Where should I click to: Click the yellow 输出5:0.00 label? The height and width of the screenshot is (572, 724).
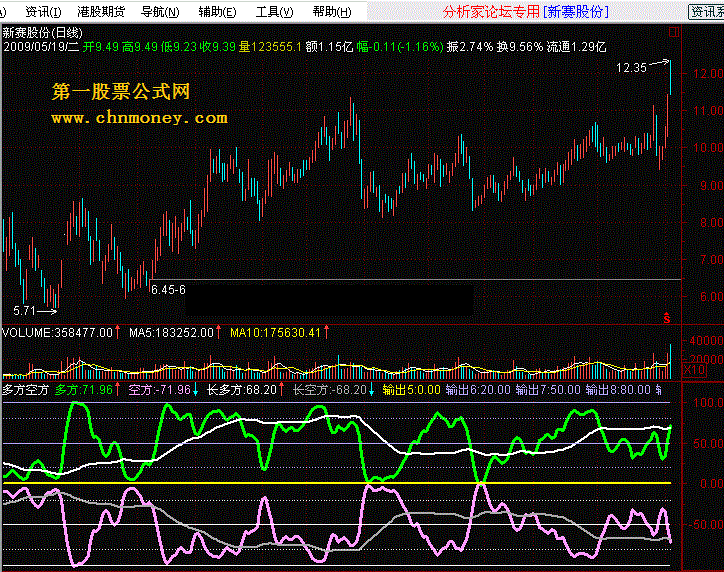coord(411,390)
